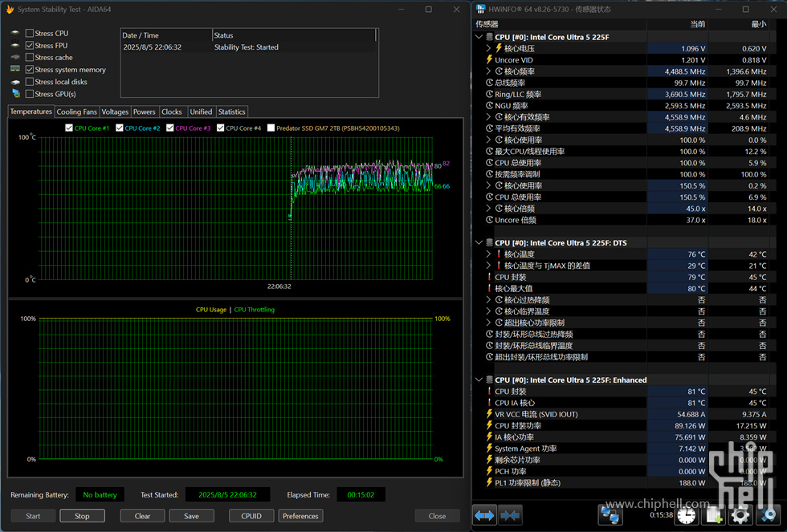This screenshot has height=532, width=787.
Task: Show Predator SSD GM7 2TB temperature checkbox
Action: (271, 128)
